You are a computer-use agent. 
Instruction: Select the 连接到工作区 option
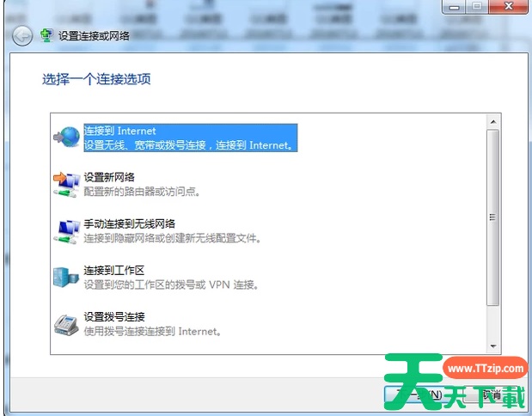(114, 271)
